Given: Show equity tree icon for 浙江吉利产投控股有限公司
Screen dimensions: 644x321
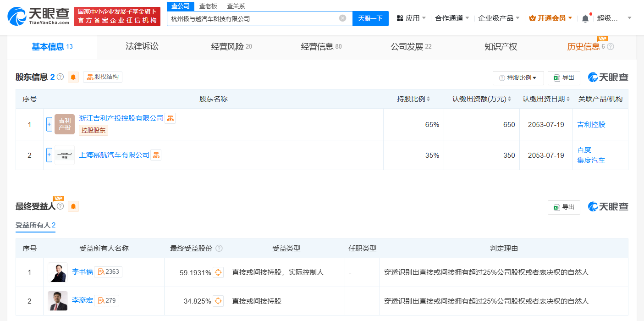Looking at the screenshot, I should point(170,118).
